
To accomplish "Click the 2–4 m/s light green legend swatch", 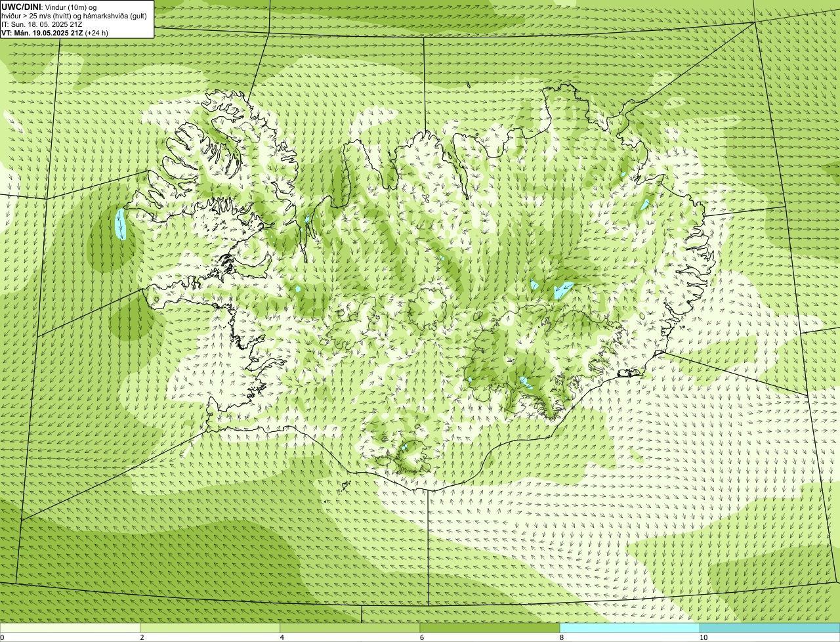I will pyautogui.click(x=210, y=628).
